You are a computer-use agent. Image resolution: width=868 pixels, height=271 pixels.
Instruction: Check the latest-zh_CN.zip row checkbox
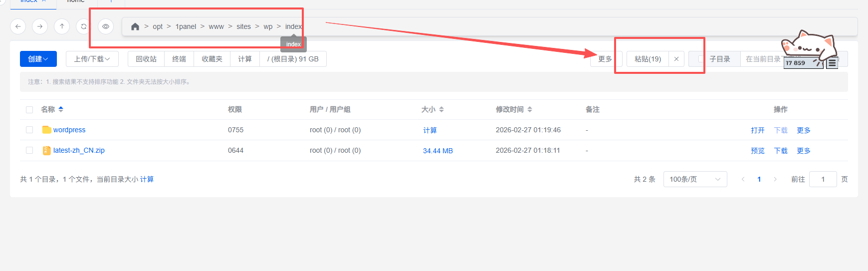pyautogui.click(x=29, y=150)
